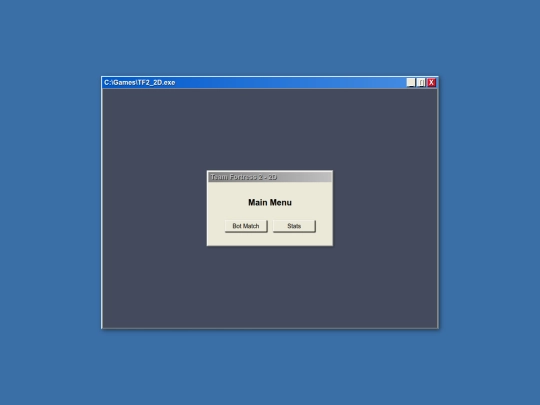Open the Stats screen
The image size is (540, 405).
(294, 226)
